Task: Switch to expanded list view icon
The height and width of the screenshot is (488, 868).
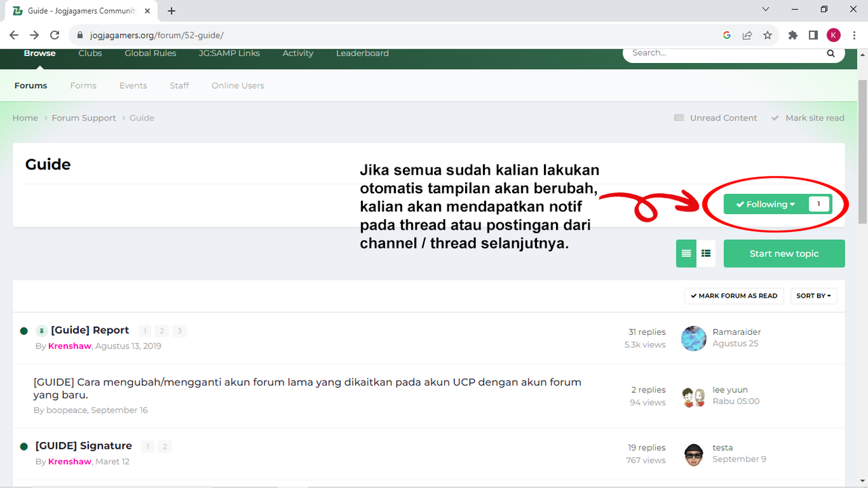Action: click(x=686, y=253)
